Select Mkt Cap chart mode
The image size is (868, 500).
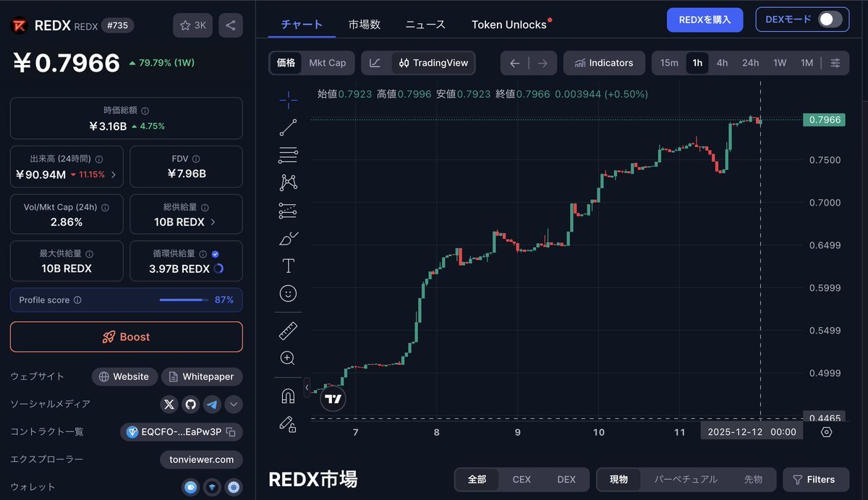[x=328, y=63]
